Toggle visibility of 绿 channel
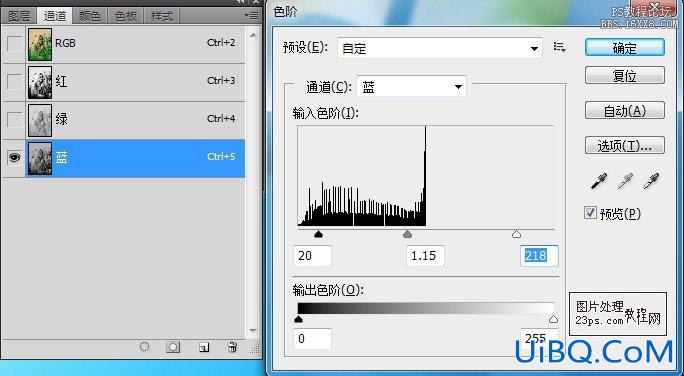Screen dimensions: 684x376 click(14, 120)
